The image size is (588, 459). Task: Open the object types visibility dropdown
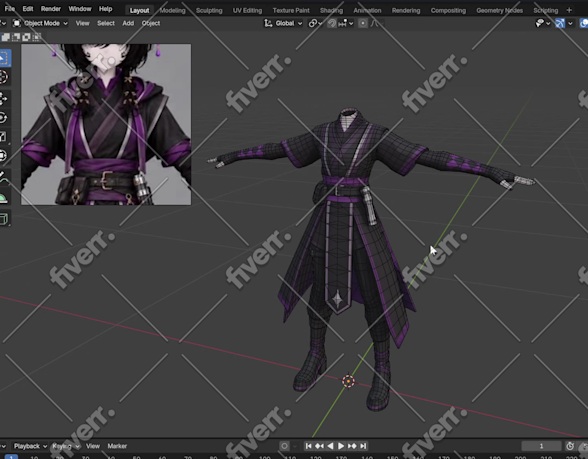tap(543, 23)
